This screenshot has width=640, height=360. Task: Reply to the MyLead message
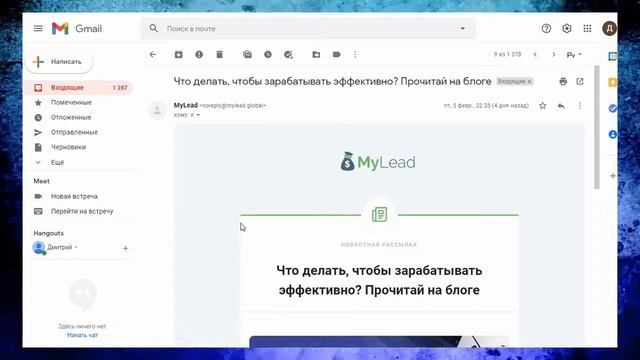tap(562, 106)
